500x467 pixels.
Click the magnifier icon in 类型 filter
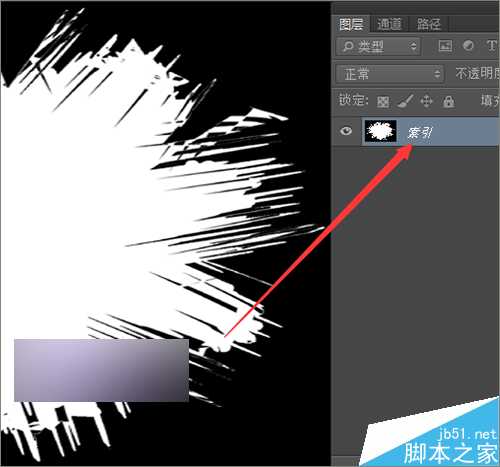pos(348,46)
